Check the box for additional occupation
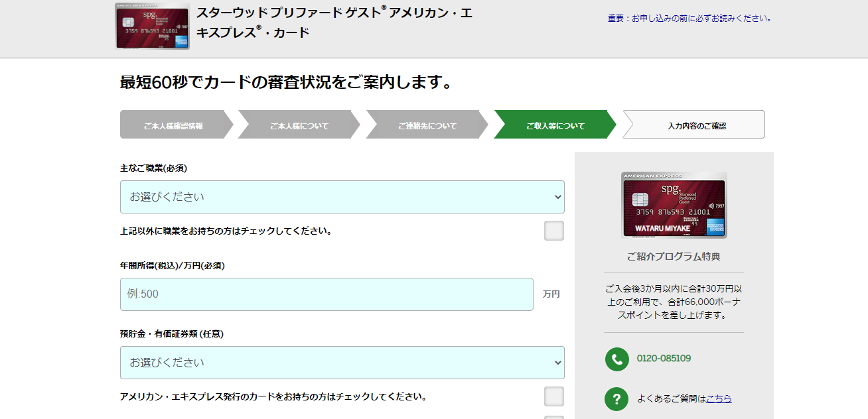The height and width of the screenshot is (419, 868). click(554, 231)
